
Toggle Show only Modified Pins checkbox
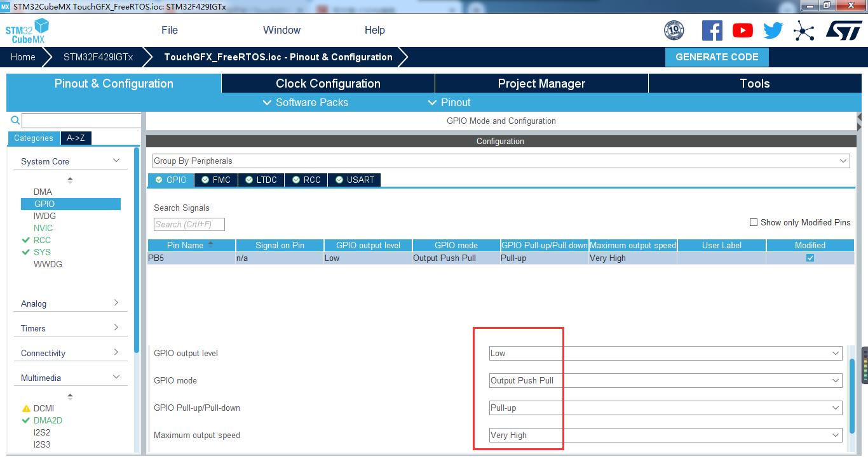coord(754,222)
